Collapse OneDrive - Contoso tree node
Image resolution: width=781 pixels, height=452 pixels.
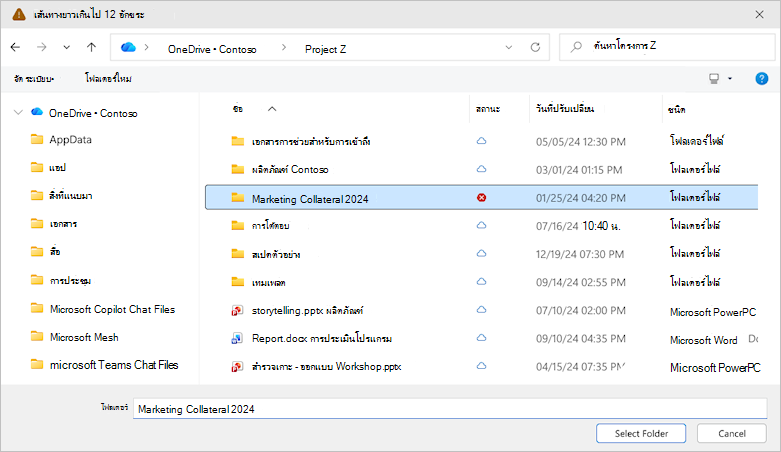(x=18, y=113)
